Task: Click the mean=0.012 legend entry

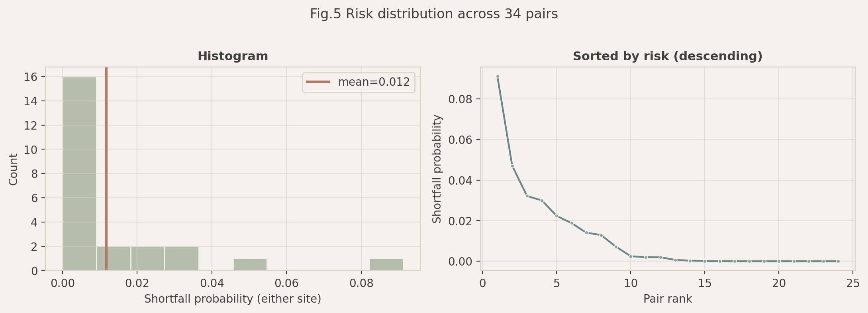Action: point(374,82)
